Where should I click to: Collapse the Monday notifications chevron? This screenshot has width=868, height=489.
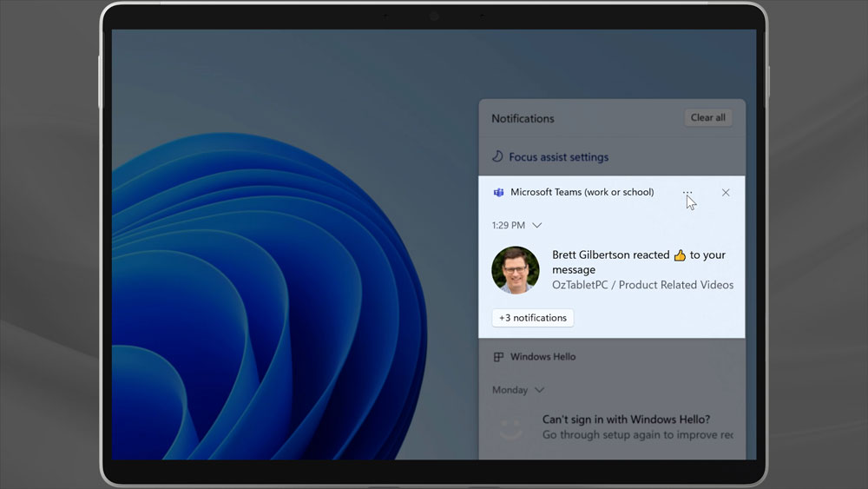click(540, 391)
